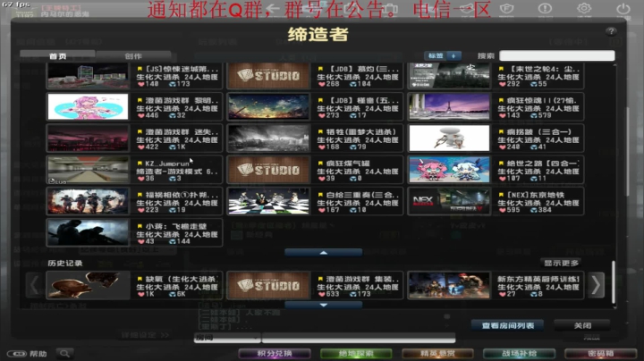Go to previous history items with left chevron
The width and height of the screenshot is (644, 361).
click(x=34, y=285)
